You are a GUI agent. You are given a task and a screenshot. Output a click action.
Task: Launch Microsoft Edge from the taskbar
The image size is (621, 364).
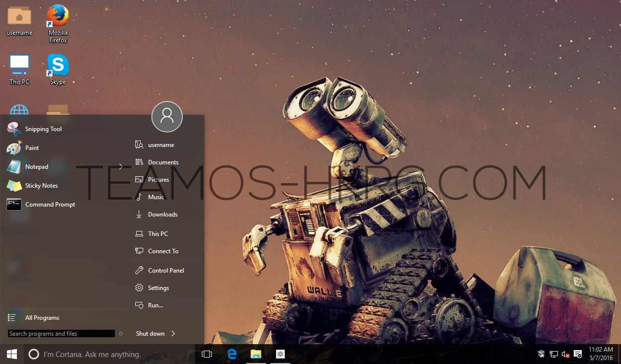pos(232,354)
